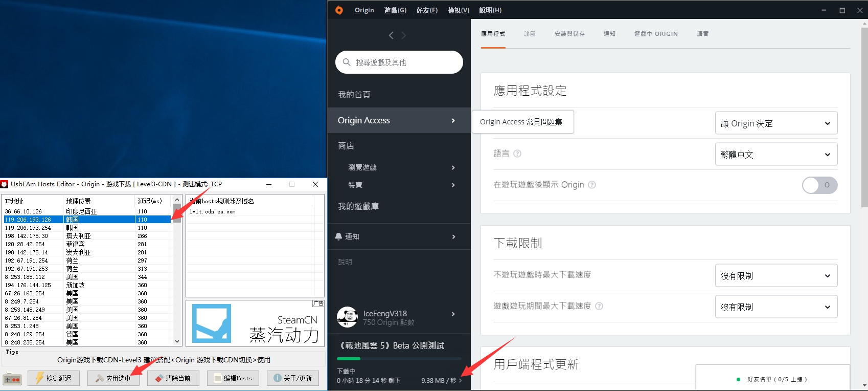This screenshot has height=391, width=868.
Task: Select the 應用程式 tab
Action: (x=493, y=34)
